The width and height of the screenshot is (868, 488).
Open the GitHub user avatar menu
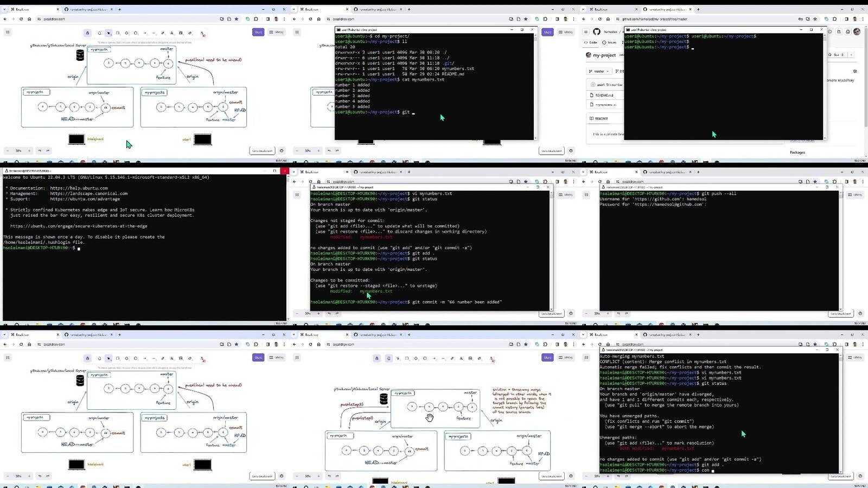coord(857,32)
